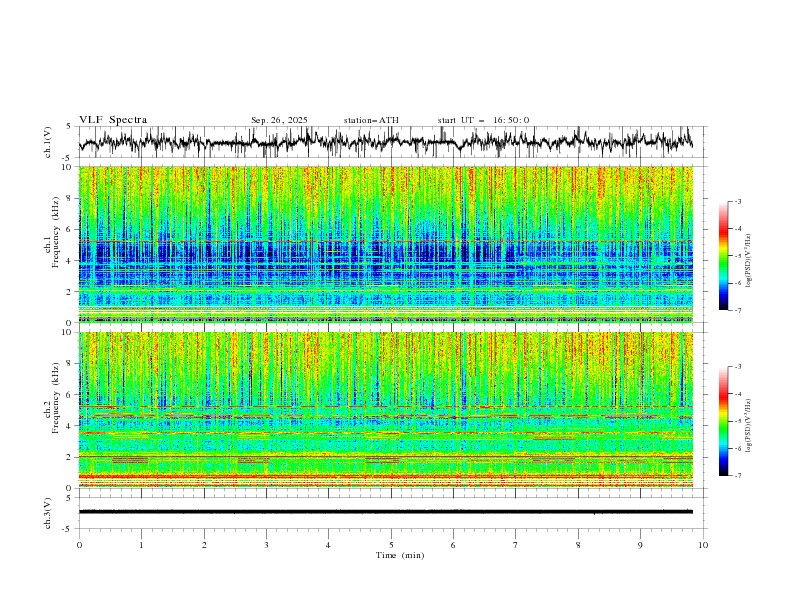The image size is (792, 612).
Task: Click the "5" voltage tick of ch.1(V) axis
Action: [69, 127]
